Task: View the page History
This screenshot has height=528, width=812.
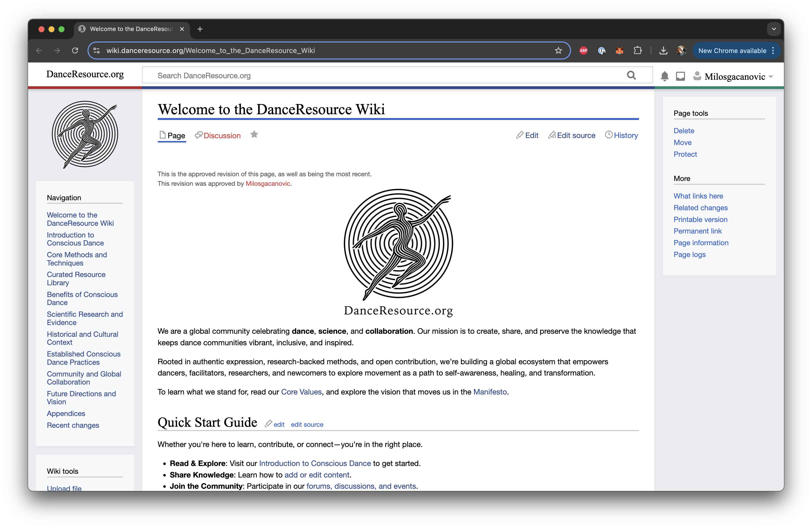Action: pos(621,135)
